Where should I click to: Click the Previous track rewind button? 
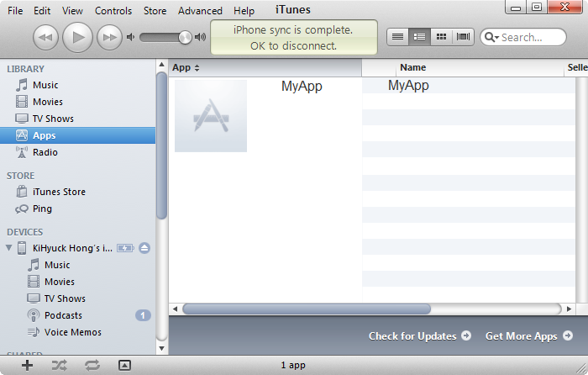pyautogui.click(x=45, y=37)
